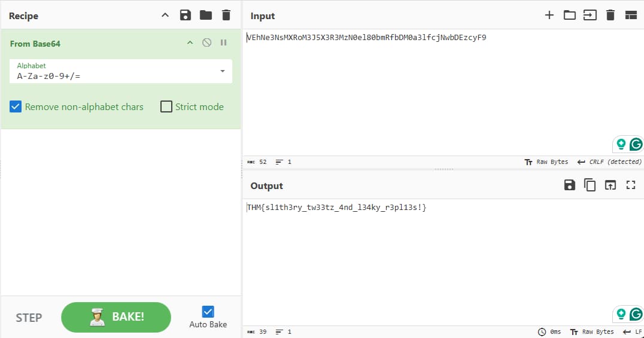Maximise the output pane
The height and width of the screenshot is (338, 644).
[x=630, y=185]
